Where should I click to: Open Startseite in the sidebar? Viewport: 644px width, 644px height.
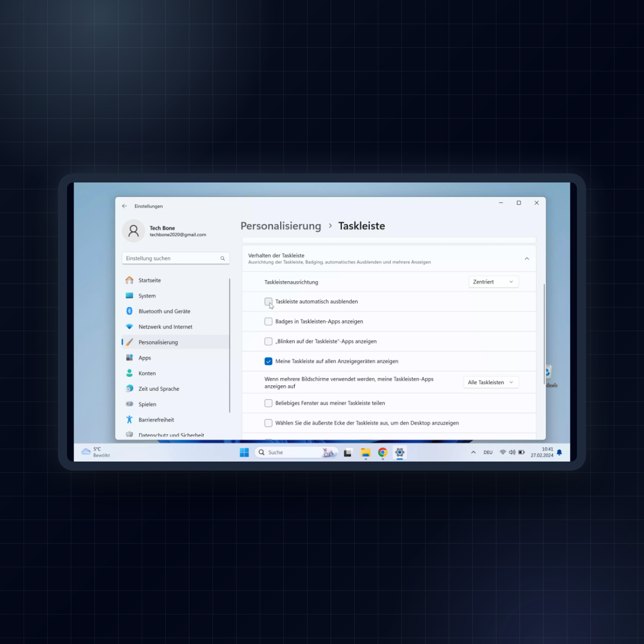[x=175, y=280]
